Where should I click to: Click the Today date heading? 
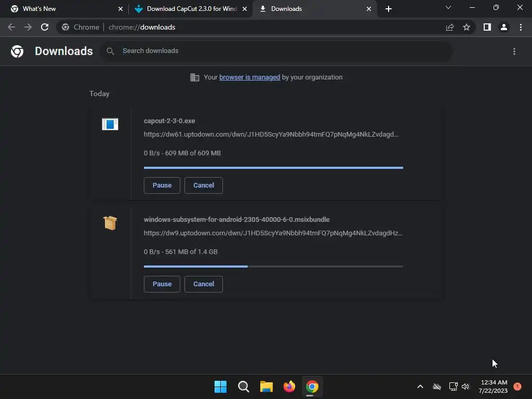tap(99, 94)
